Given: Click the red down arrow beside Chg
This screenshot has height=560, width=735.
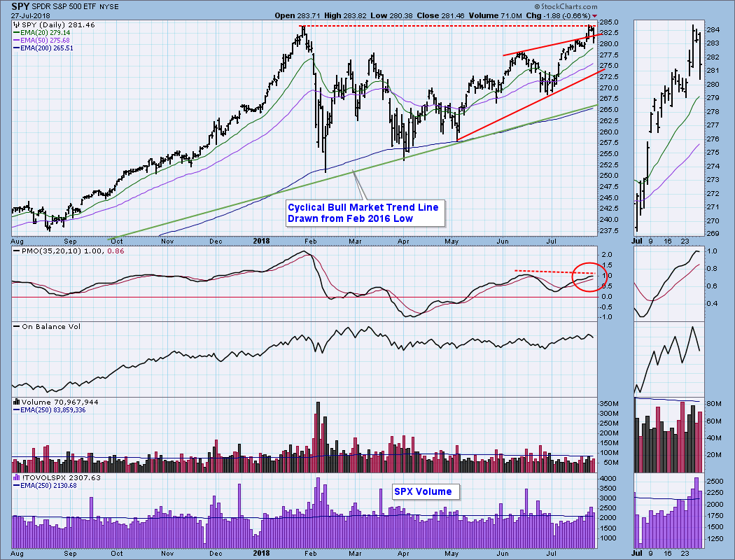Looking at the screenshot, I should click(595, 16).
